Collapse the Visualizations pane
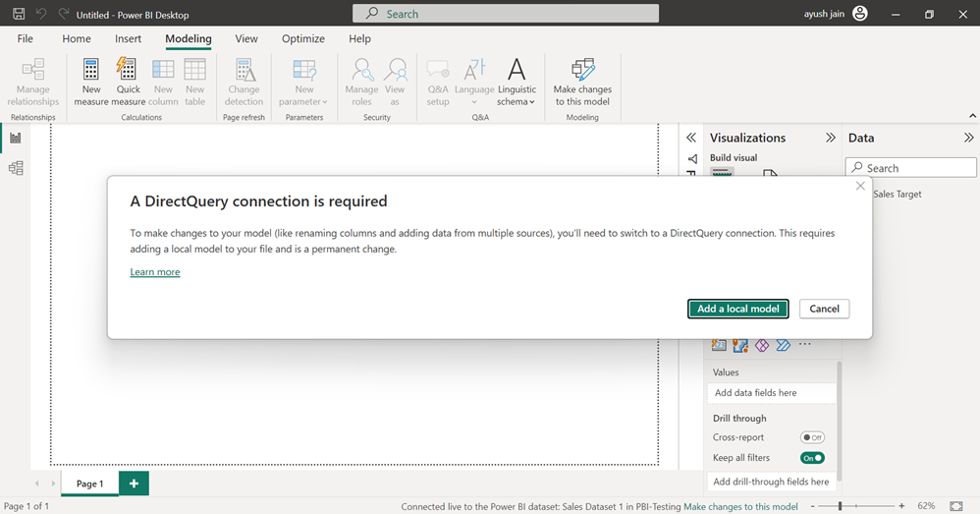Viewport: 980px width, 514px height. coord(830,138)
